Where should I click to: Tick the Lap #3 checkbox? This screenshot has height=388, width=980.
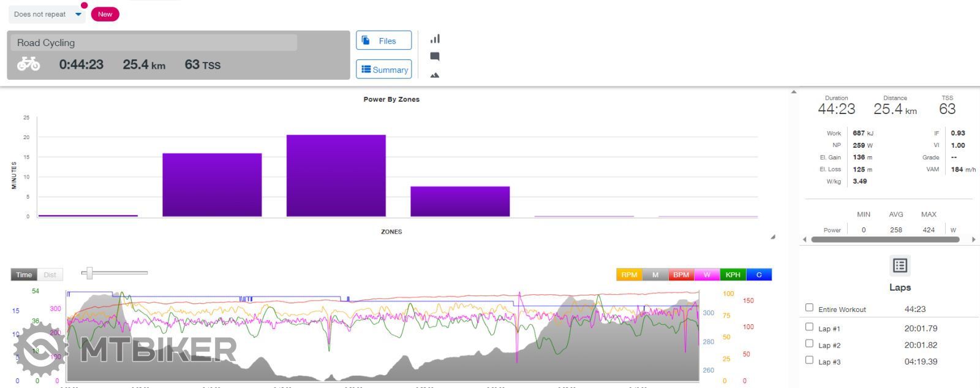pyautogui.click(x=809, y=360)
